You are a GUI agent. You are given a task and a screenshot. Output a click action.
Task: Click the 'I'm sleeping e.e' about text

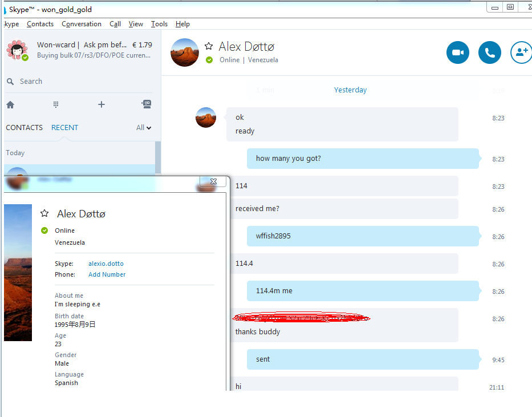pyautogui.click(x=78, y=305)
